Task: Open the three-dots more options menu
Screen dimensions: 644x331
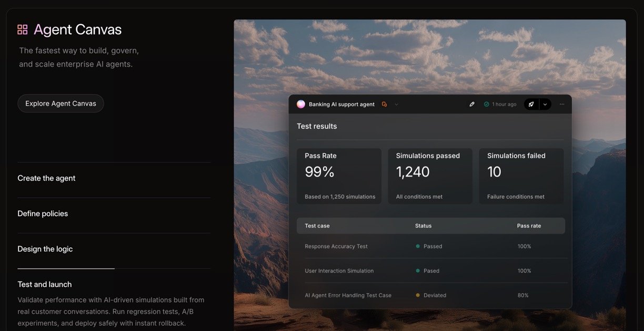Action: click(562, 104)
